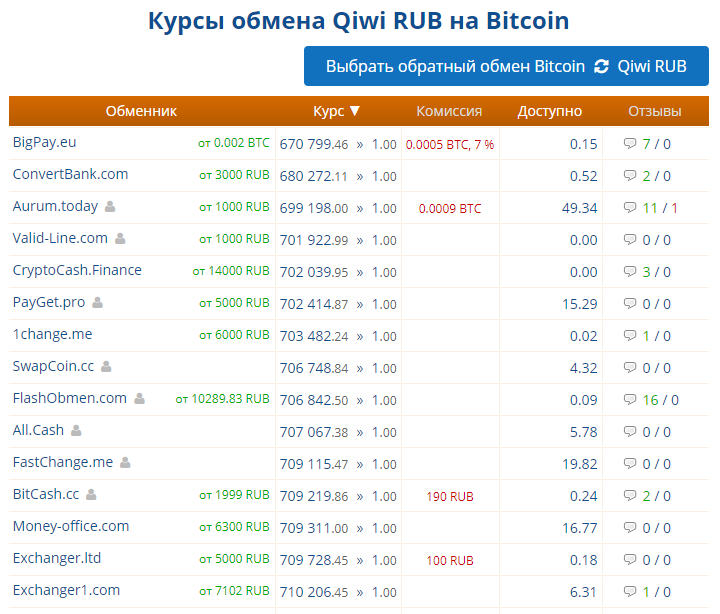Click user icon next to Aurum.today
The image size is (720, 614).
(110, 207)
